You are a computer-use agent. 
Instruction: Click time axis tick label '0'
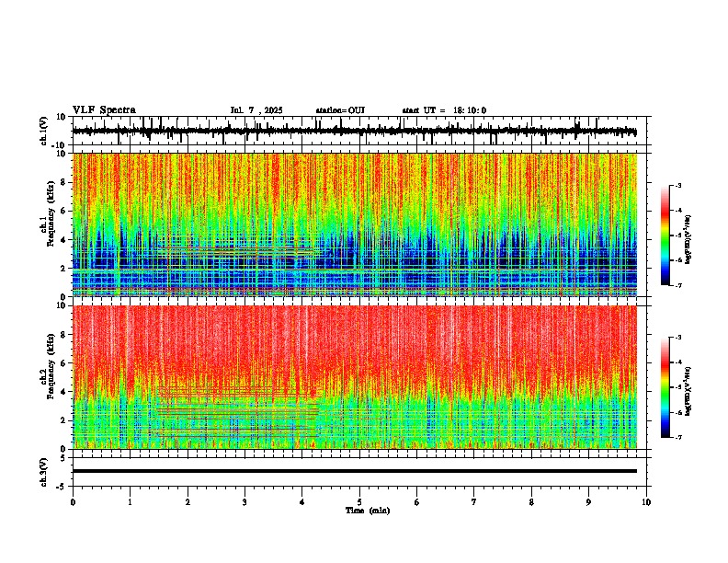click(x=73, y=502)
